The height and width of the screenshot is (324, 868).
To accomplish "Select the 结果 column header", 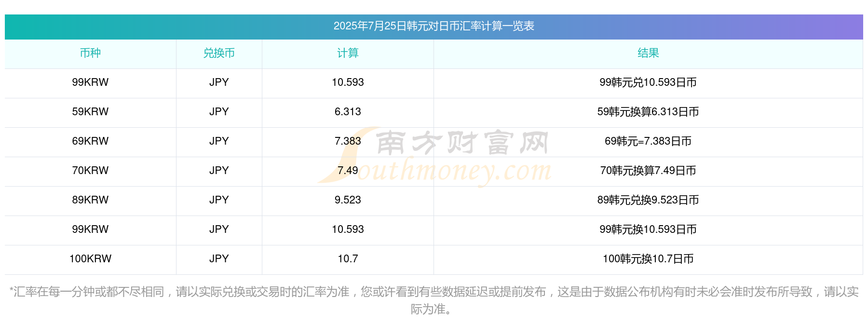I will click(648, 53).
